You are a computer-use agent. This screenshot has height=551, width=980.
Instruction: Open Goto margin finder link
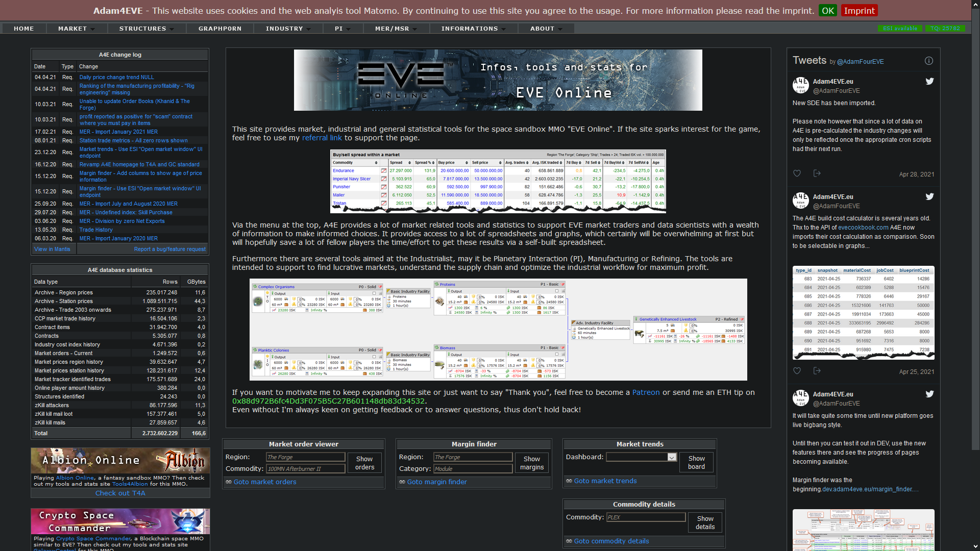tap(437, 482)
